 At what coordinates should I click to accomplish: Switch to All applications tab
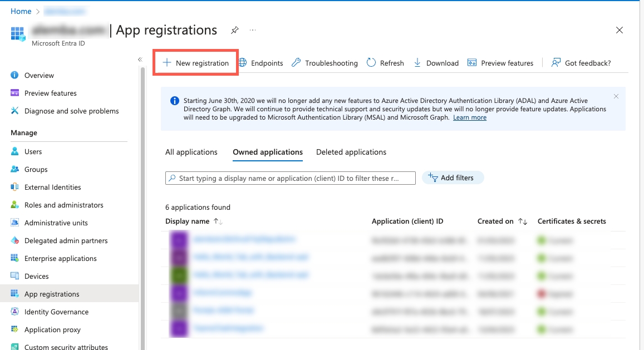pyautogui.click(x=191, y=152)
